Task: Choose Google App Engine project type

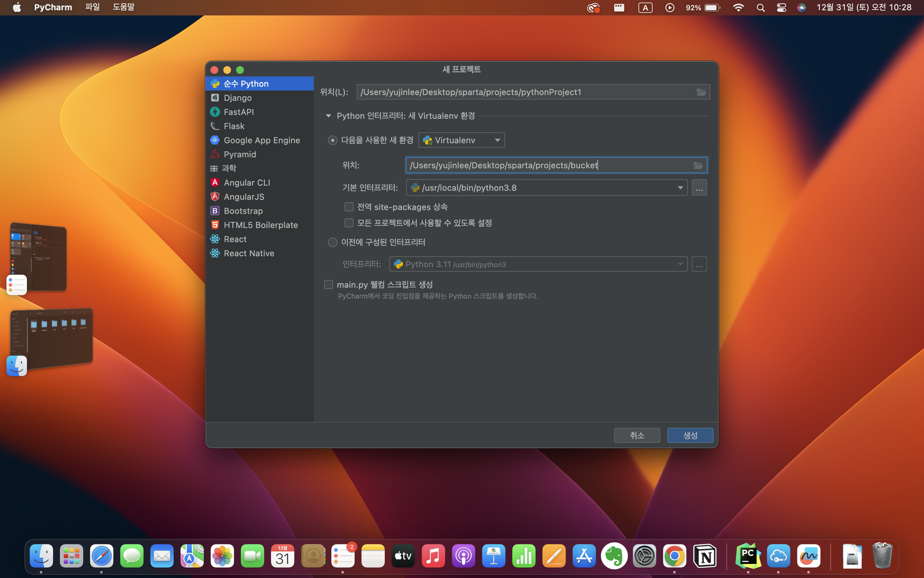Action: (x=260, y=140)
